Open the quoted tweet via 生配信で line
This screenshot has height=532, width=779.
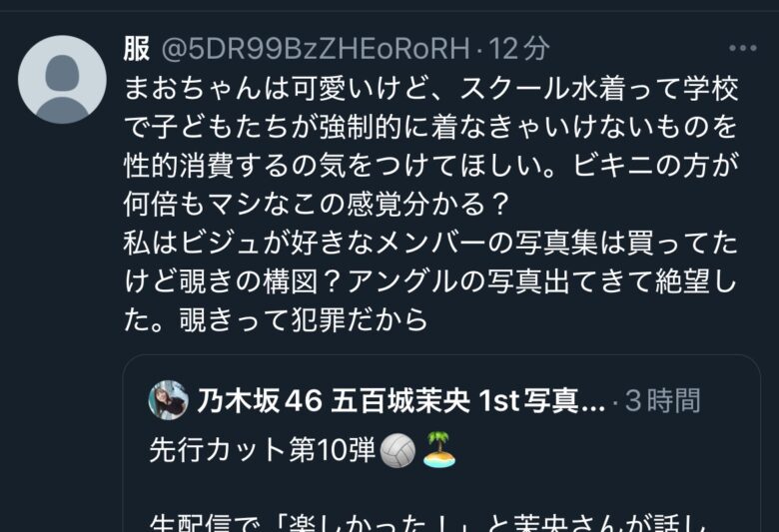(428, 523)
